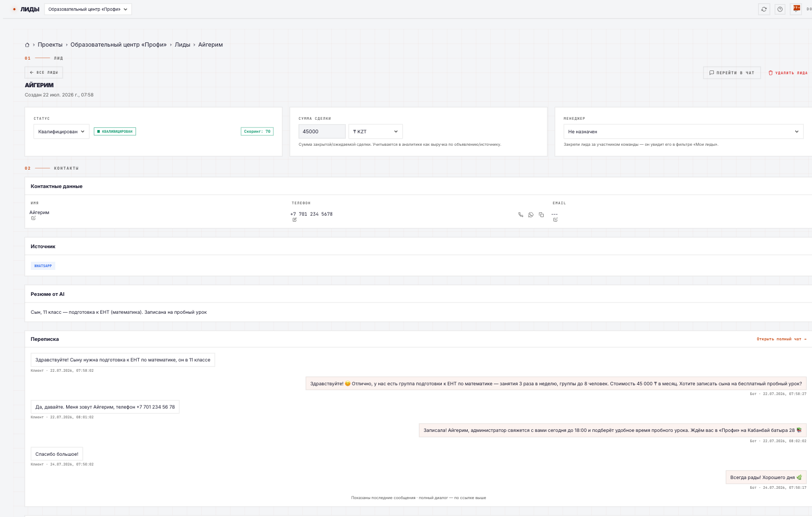Open project selector «Профи» dropdown
The height and width of the screenshot is (517, 812).
[88, 9]
